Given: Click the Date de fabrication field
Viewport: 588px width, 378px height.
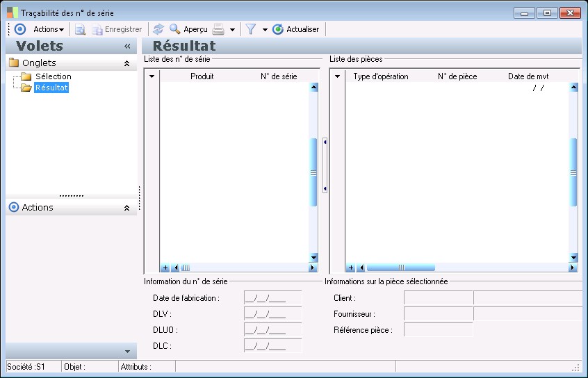Looking at the screenshot, I should pyautogui.click(x=273, y=298).
